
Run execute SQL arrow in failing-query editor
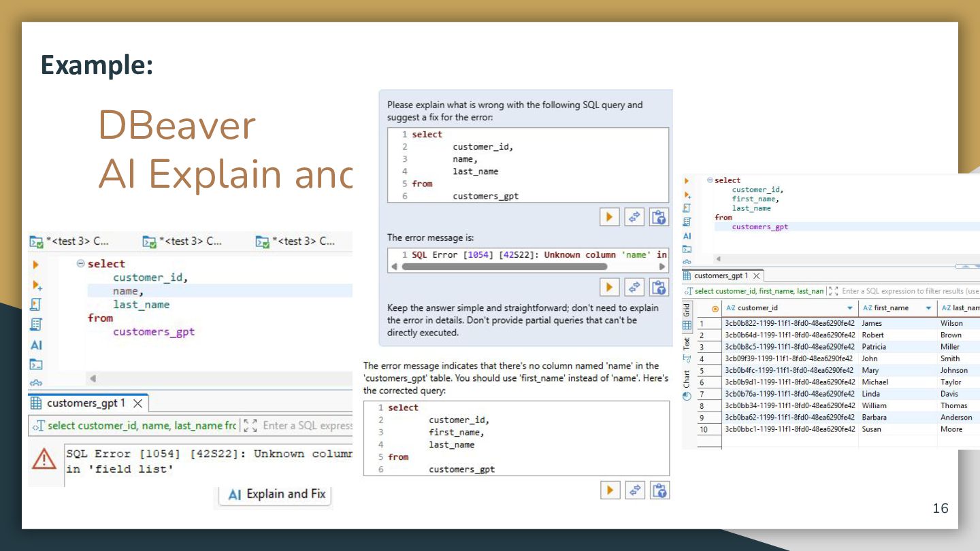tap(36, 265)
